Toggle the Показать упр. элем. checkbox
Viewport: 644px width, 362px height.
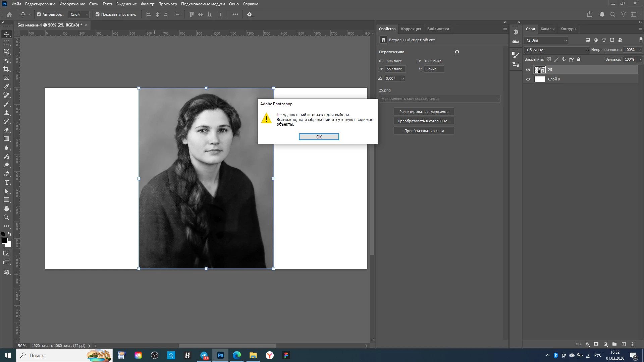pyautogui.click(x=98, y=14)
